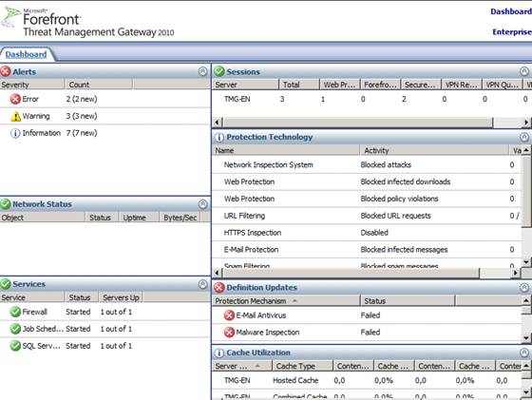Viewport: 532px width, 400px height.
Task: Click the Definition Updates red error icon
Action: pyautogui.click(x=219, y=288)
